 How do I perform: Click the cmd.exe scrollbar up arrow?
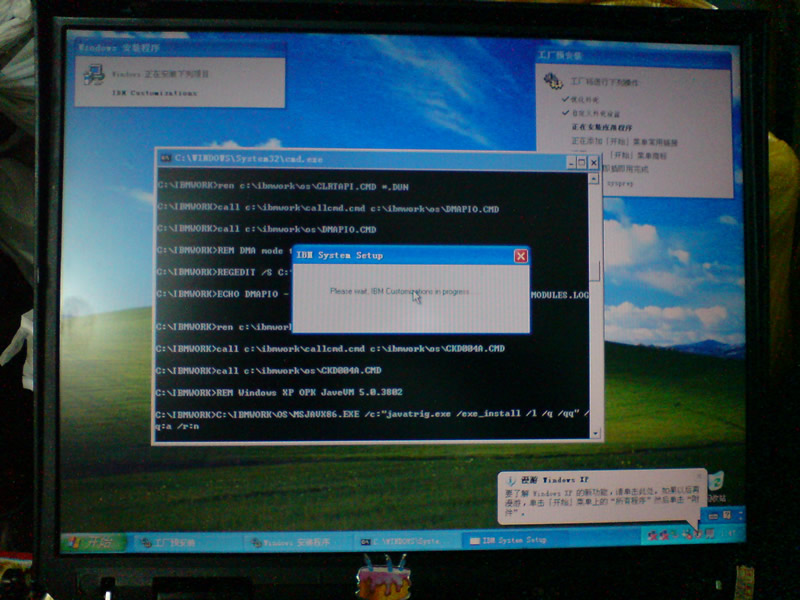[x=593, y=179]
